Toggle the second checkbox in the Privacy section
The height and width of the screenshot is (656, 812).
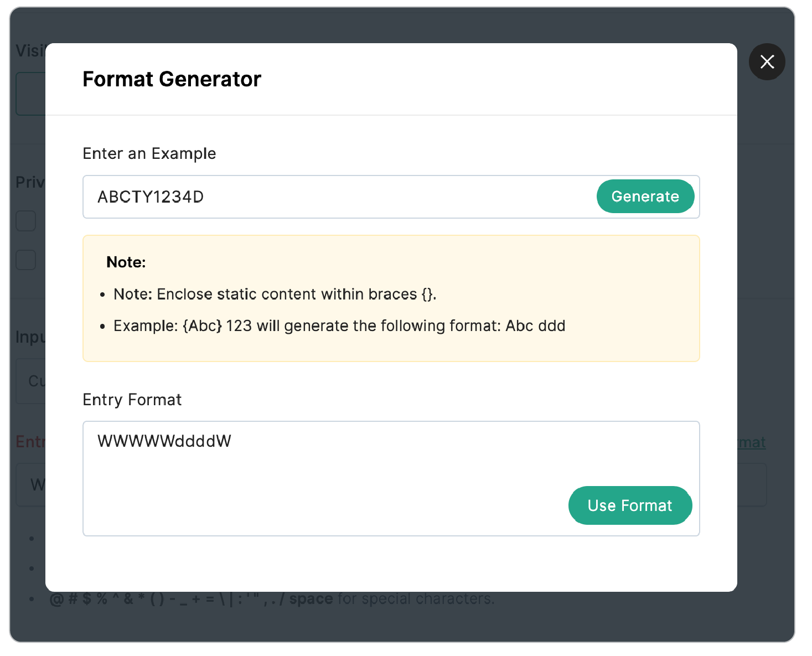click(x=26, y=260)
